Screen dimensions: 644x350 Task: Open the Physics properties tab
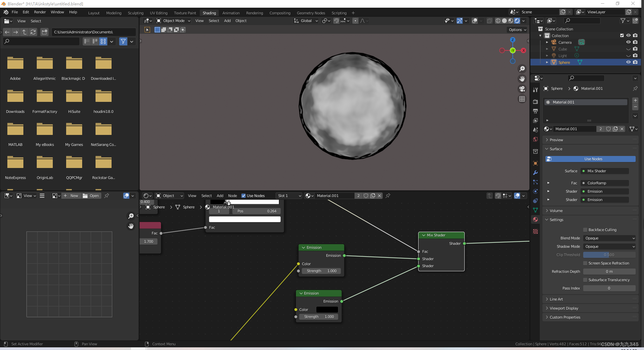(535, 191)
